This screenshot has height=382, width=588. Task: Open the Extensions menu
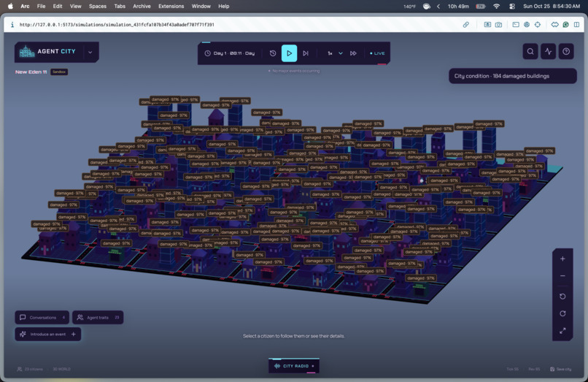pyautogui.click(x=171, y=6)
